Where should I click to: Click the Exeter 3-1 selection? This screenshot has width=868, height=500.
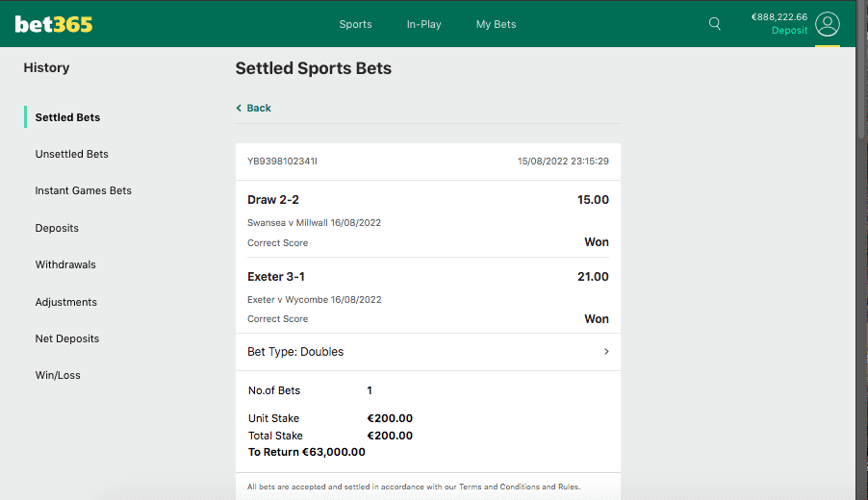point(275,277)
